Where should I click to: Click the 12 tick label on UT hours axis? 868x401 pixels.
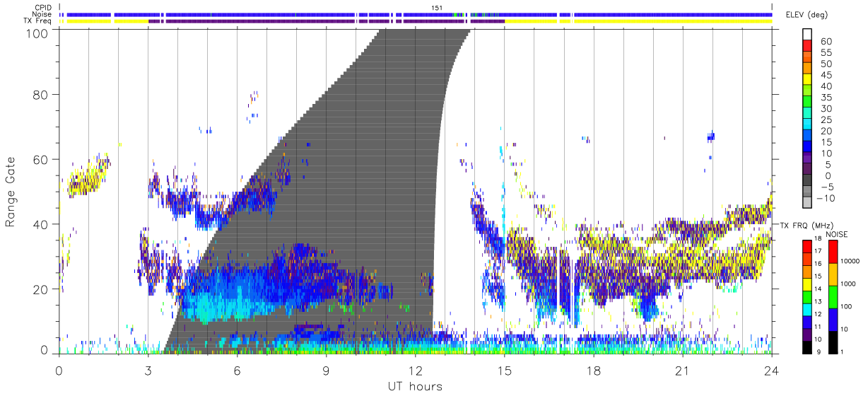[416, 371]
